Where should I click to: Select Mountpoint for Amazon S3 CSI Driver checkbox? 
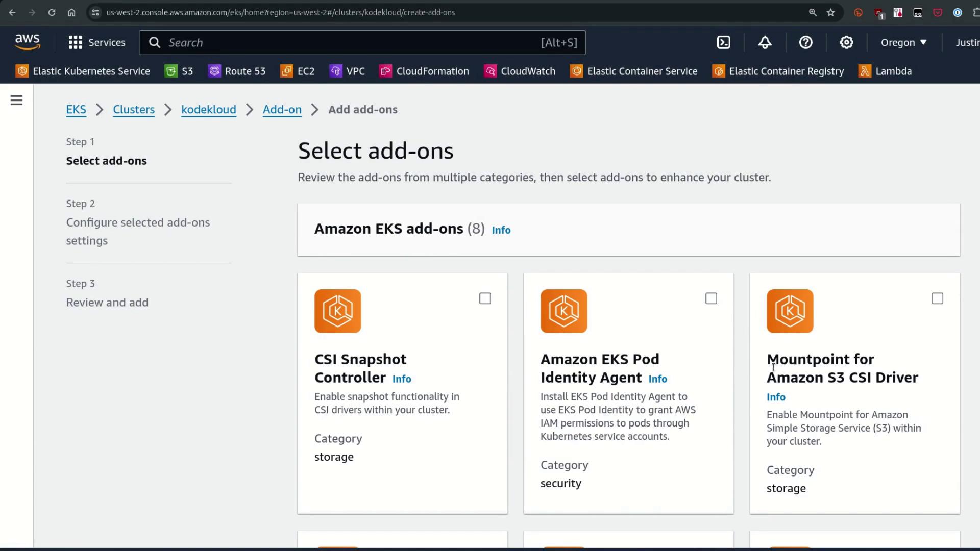pyautogui.click(x=937, y=298)
